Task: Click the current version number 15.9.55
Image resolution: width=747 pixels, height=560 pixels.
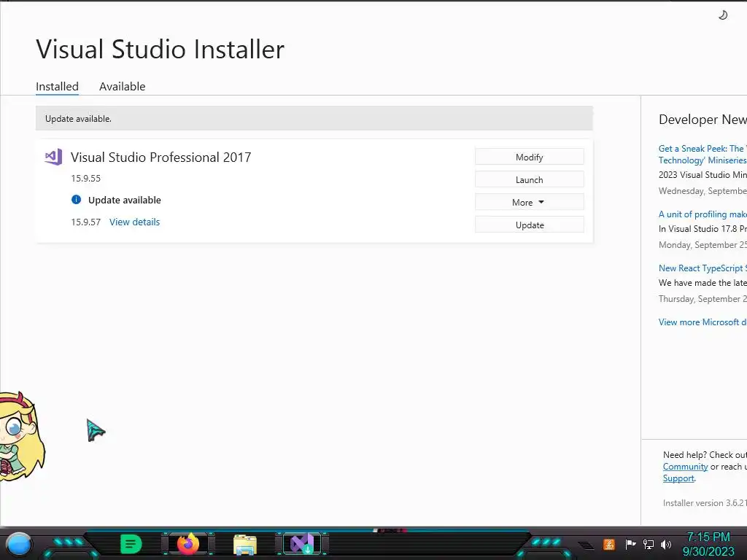Action: click(x=86, y=178)
